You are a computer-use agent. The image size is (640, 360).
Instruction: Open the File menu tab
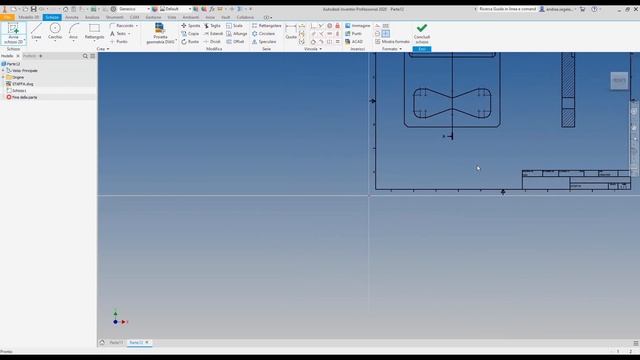click(x=7, y=17)
